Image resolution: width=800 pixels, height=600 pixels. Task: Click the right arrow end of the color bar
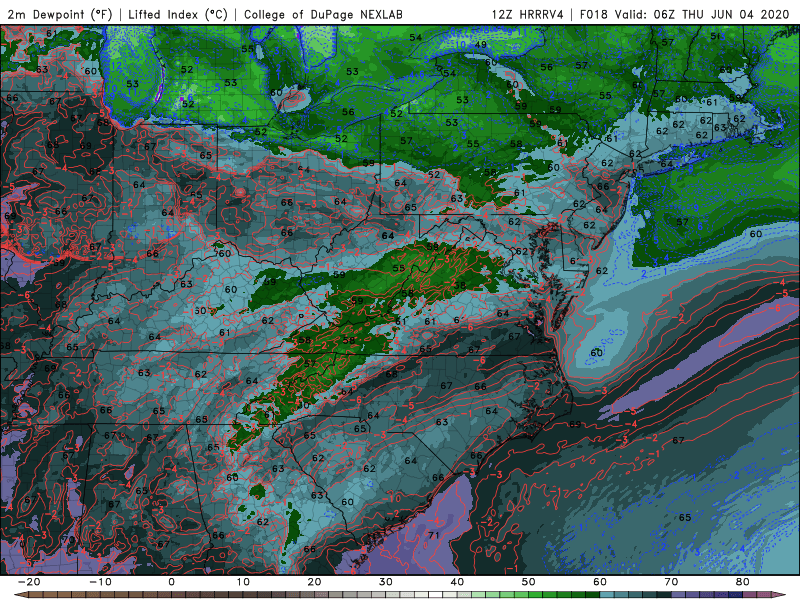click(780, 595)
